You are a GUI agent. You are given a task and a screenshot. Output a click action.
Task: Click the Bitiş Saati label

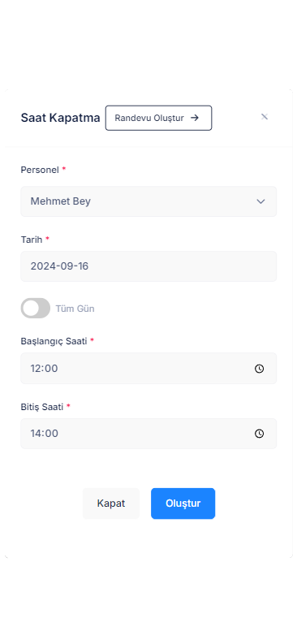point(42,407)
